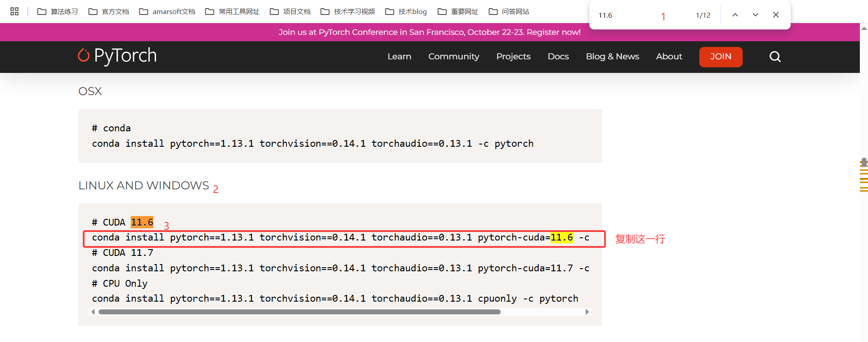
Task: Click the PyTorch Conference banner announcement
Action: 430,32
